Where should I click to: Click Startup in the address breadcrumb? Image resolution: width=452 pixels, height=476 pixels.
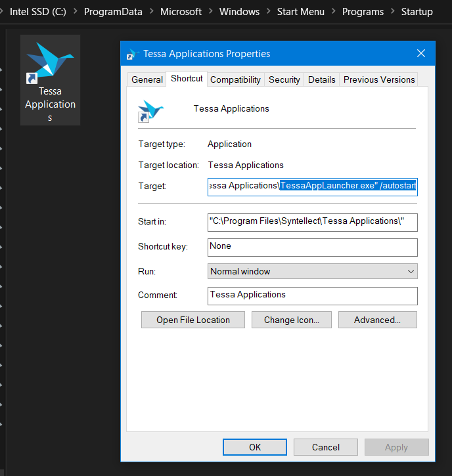417,12
